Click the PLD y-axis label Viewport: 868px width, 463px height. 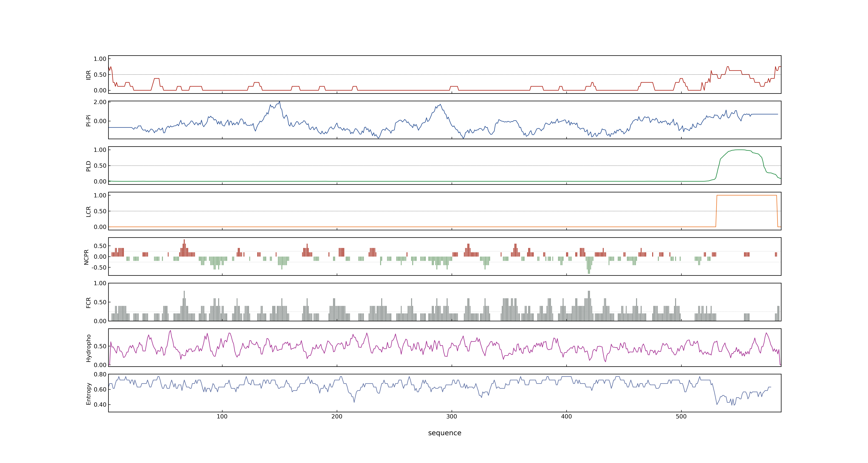pos(89,166)
